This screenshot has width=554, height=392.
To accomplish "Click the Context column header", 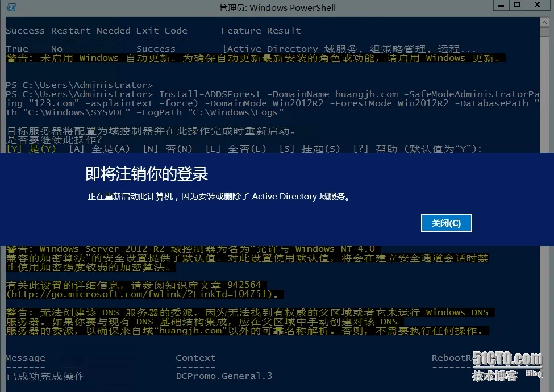I will coord(195,358).
